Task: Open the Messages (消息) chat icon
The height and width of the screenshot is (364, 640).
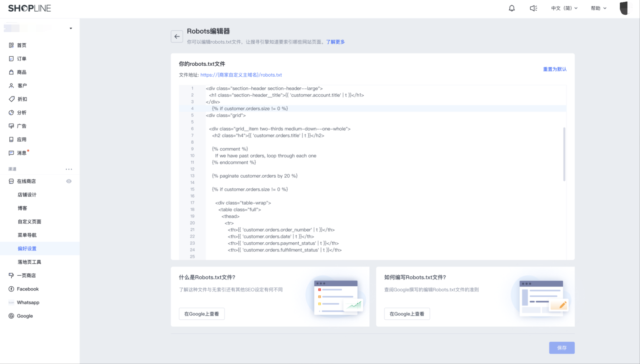Action: click(11, 153)
